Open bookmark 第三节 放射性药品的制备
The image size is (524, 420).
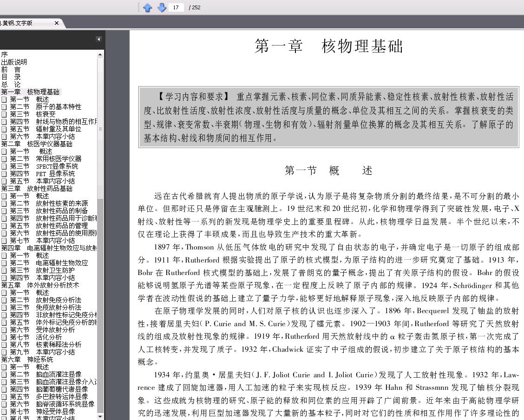tap(49, 211)
